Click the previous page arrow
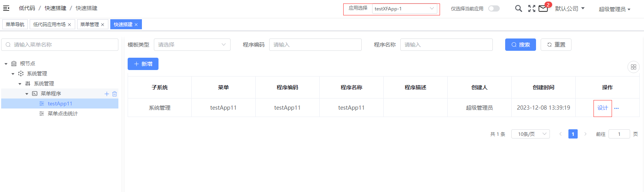644x192 pixels. click(x=560, y=134)
